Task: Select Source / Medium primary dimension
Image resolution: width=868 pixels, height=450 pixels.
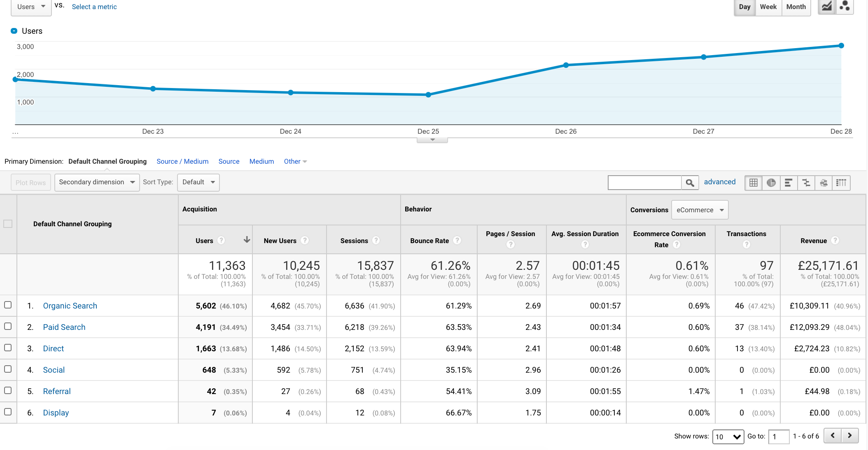Action: (x=182, y=161)
